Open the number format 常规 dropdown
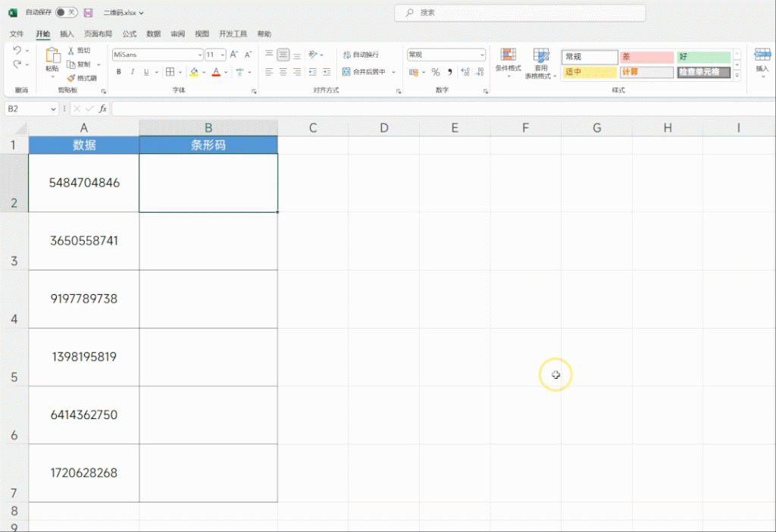The height and width of the screenshot is (532, 776). click(481, 55)
